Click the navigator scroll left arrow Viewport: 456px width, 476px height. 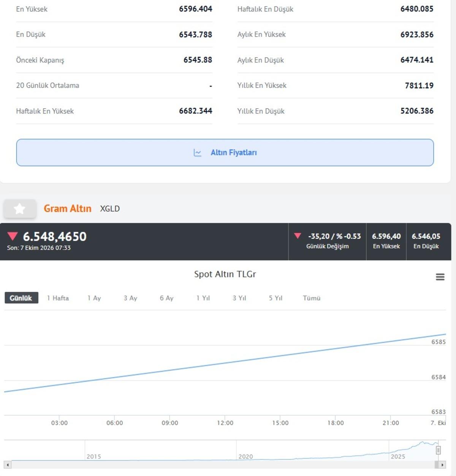pos(8,465)
